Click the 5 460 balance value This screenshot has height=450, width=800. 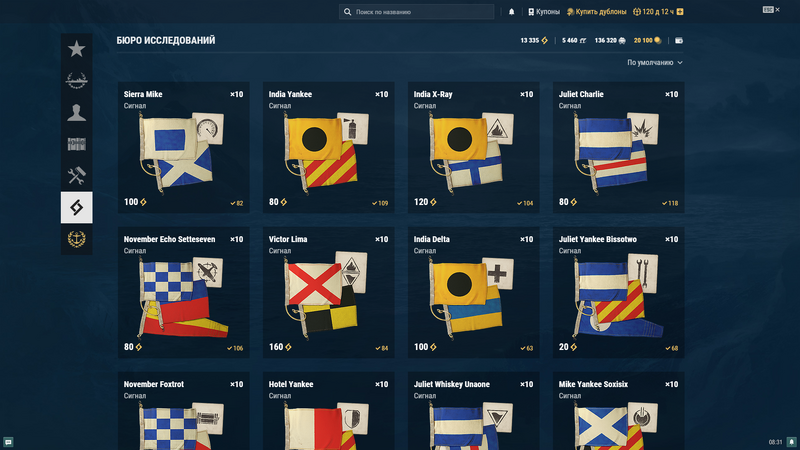click(x=574, y=40)
